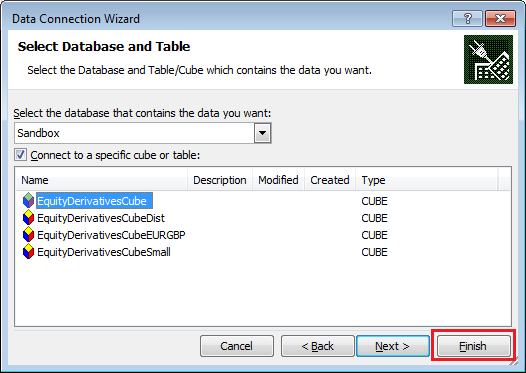526x373 pixels.
Task: Click the EquityDerivativesCubeEURGBP cube icon
Action: [x=29, y=235]
